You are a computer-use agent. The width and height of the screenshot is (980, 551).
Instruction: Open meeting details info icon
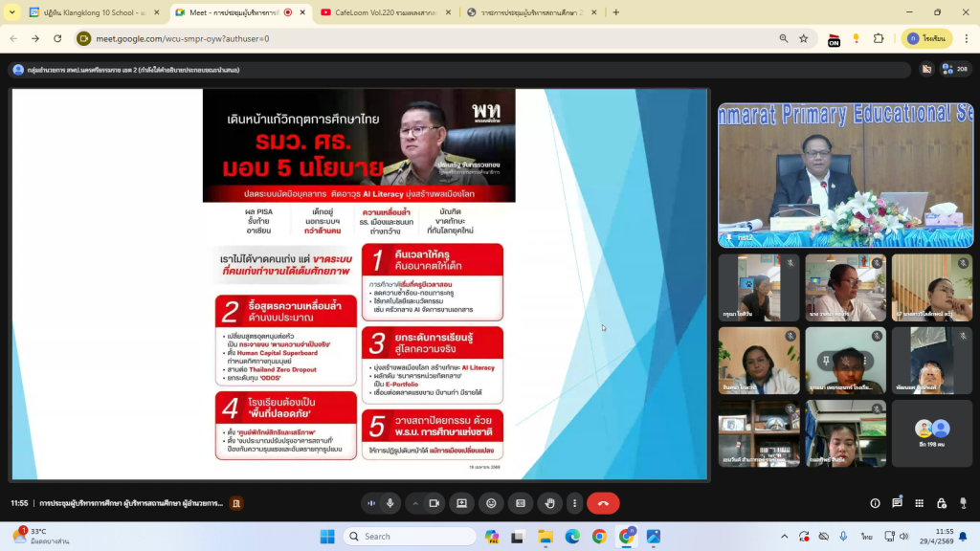[x=875, y=503]
